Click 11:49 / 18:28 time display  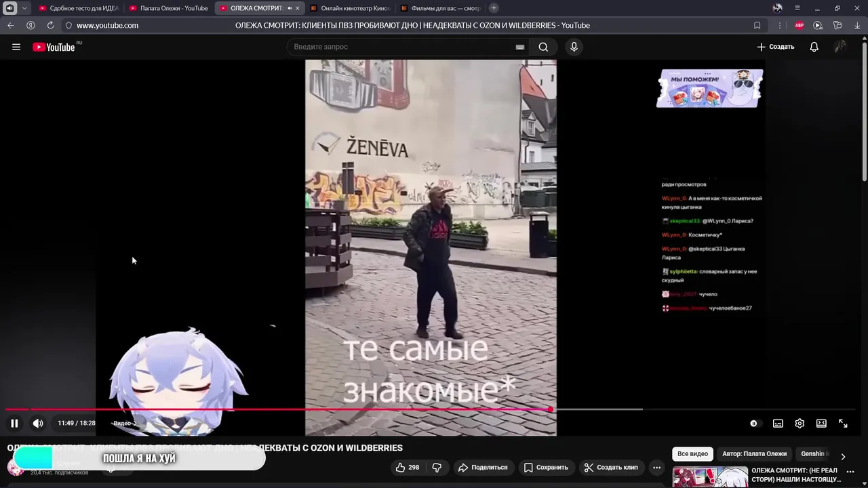pyautogui.click(x=77, y=423)
